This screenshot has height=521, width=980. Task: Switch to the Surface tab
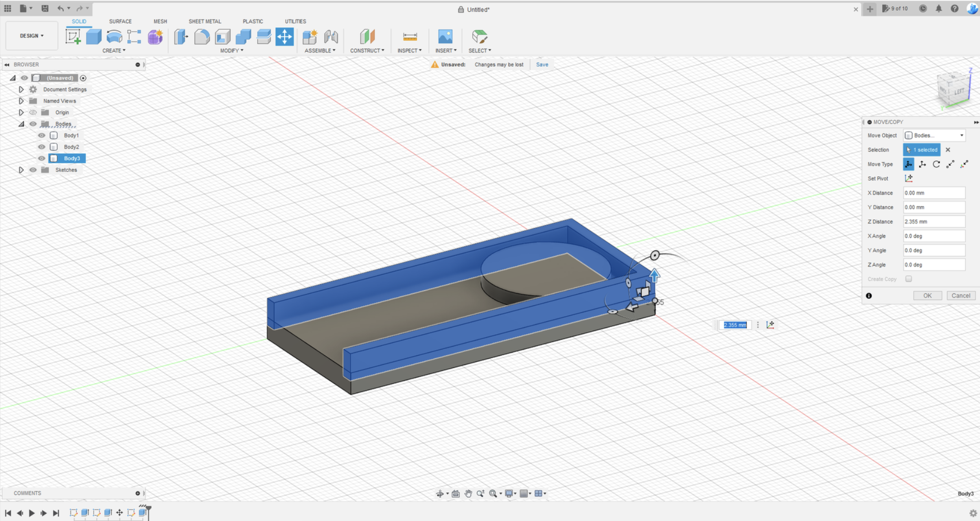[120, 21]
